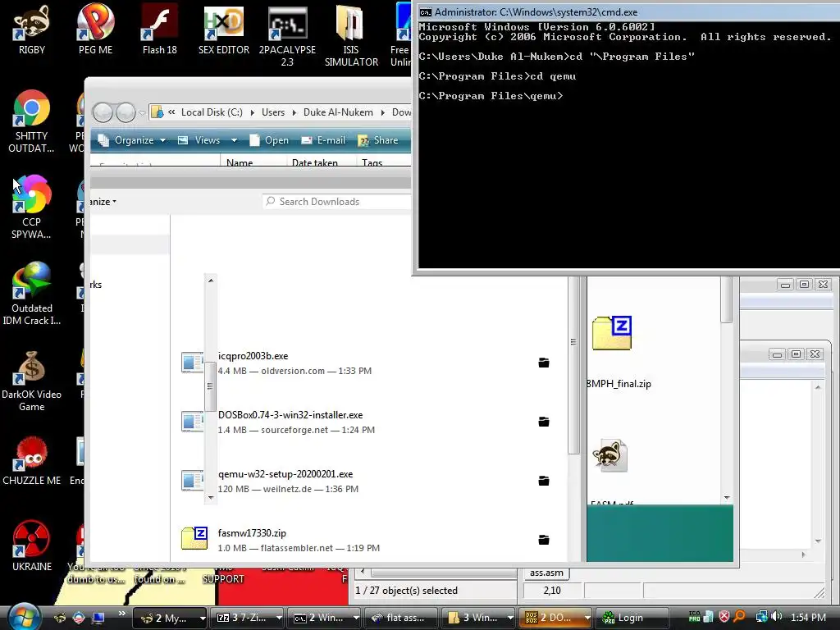Click the volume tray icon
Viewport: 840px width, 630px height.
777,617
